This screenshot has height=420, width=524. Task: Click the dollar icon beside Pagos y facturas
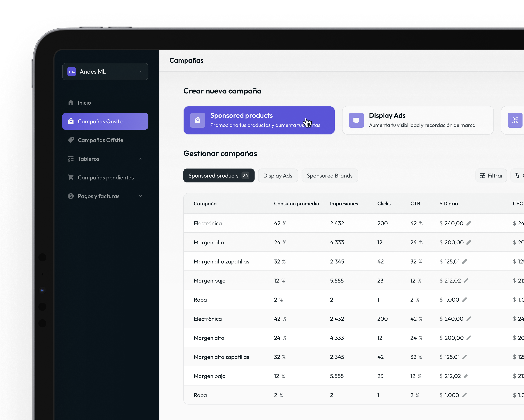click(71, 196)
